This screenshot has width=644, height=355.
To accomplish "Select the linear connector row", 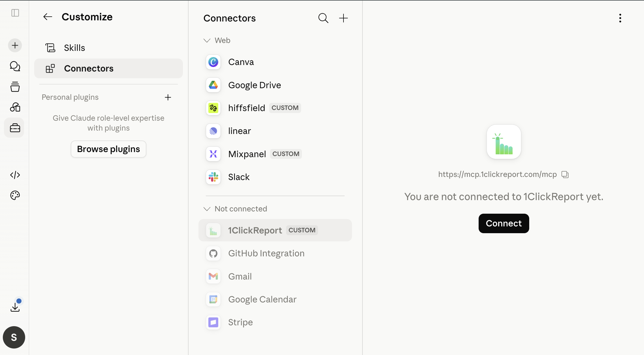I will (275, 131).
